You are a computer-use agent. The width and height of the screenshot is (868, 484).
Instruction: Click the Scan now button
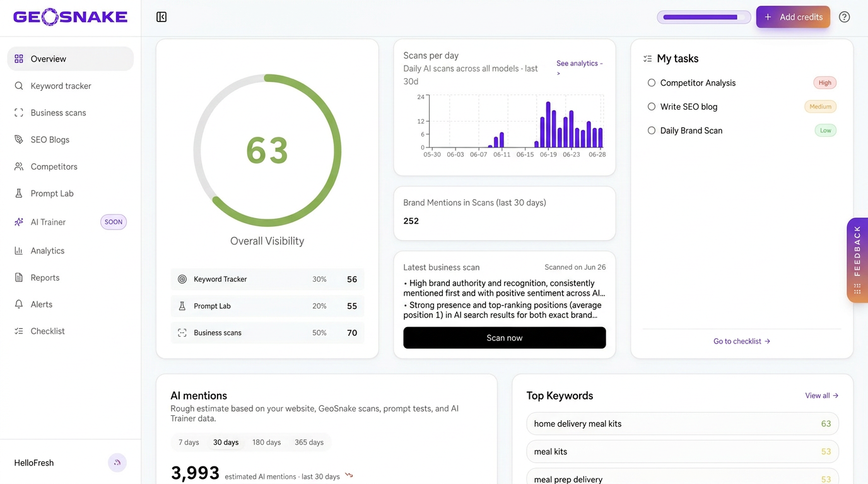click(505, 338)
